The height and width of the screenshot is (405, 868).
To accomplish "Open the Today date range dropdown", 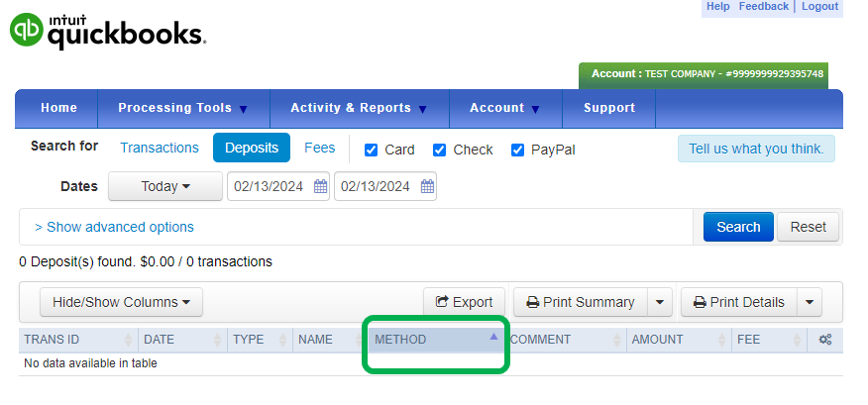I will (x=164, y=186).
